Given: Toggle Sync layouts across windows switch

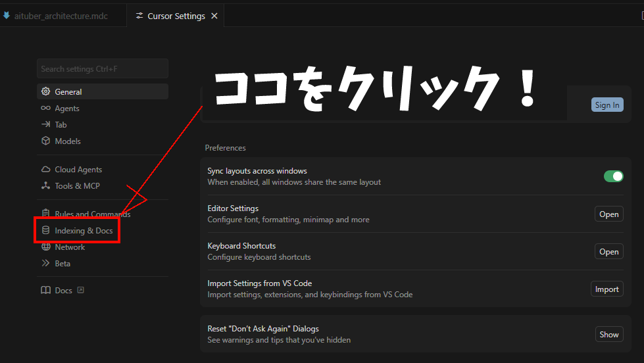Looking at the screenshot, I should pos(613,176).
